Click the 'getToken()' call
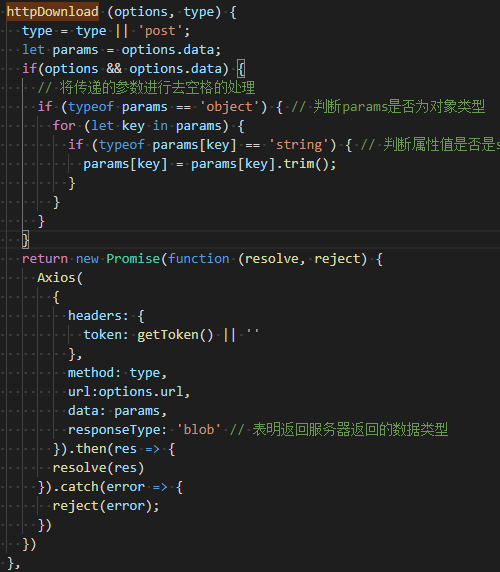 tap(175, 335)
